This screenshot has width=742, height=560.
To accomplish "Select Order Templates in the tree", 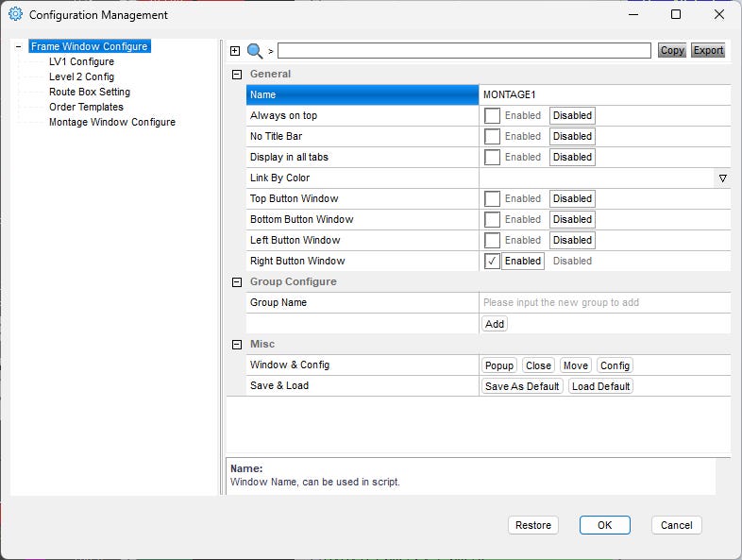I will 86,107.
